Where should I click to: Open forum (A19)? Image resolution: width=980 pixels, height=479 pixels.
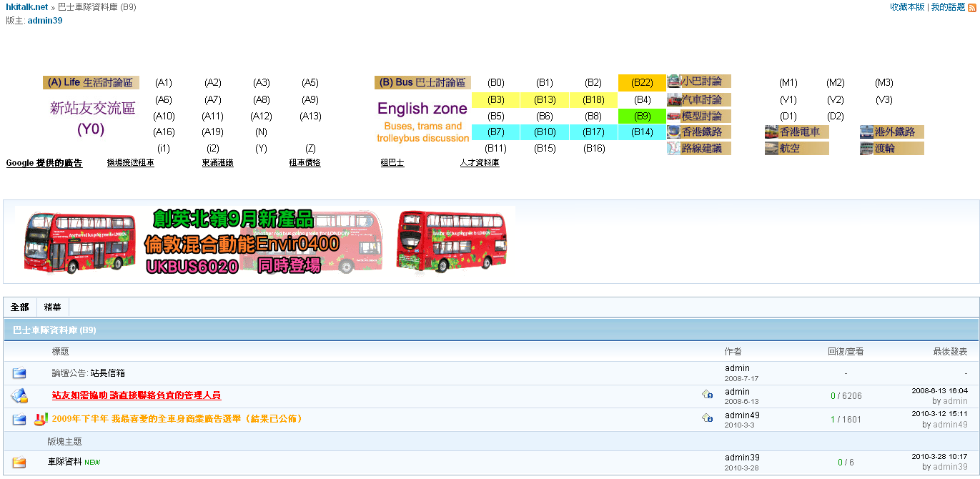pyautogui.click(x=212, y=132)
